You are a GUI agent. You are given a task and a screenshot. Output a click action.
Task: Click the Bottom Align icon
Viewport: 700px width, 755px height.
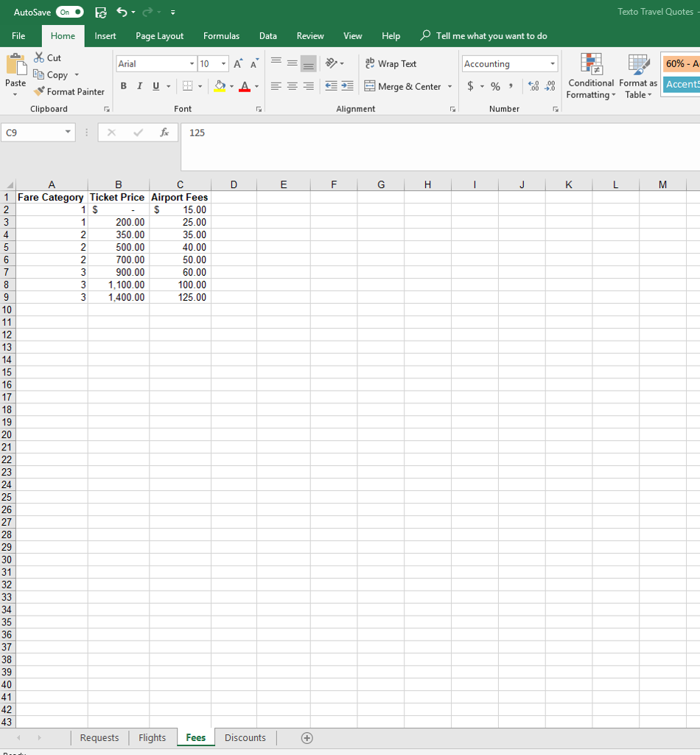click(x=309, y=63)
